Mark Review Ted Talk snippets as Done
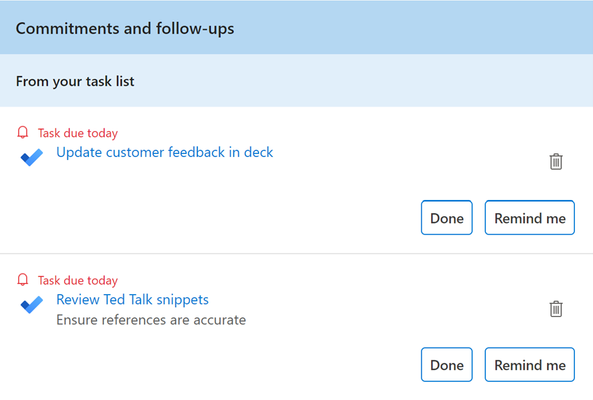Viewport: 593px width, 400px height. coord(447,365)
